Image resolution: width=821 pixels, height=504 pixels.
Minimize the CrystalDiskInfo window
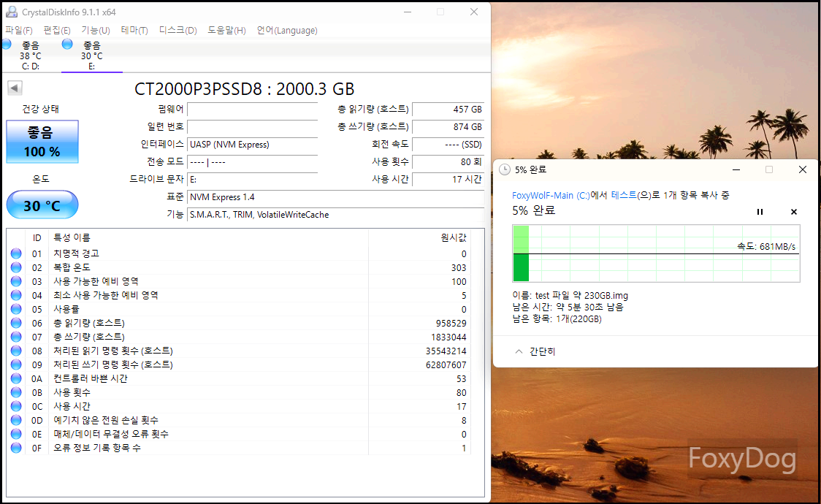(x=408, y=12)
